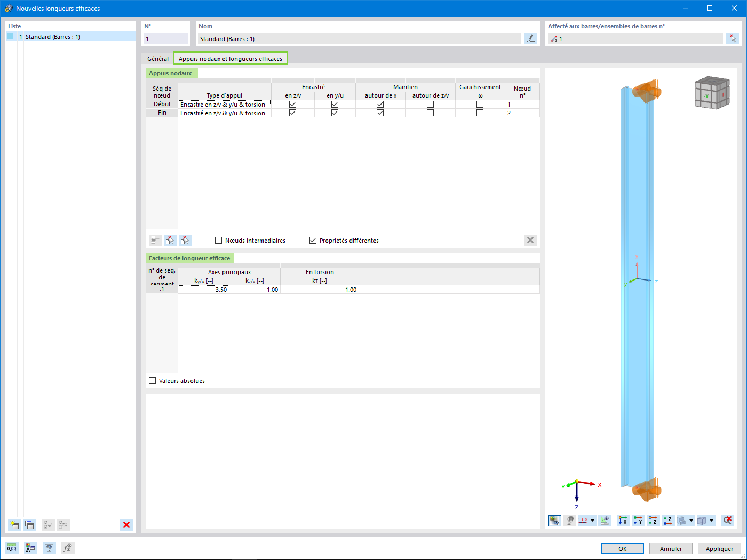Click the solid display mode icon
Viewport: 747px width, 560px height.
682,521
